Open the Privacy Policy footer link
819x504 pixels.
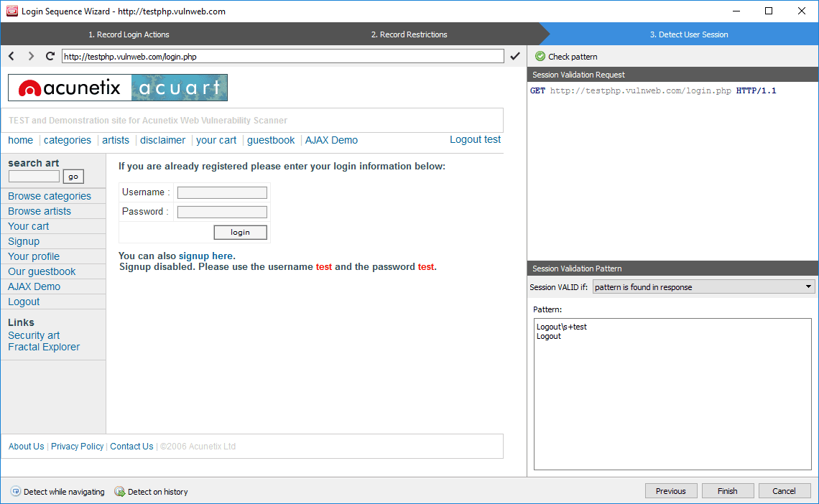coord(78,446)
